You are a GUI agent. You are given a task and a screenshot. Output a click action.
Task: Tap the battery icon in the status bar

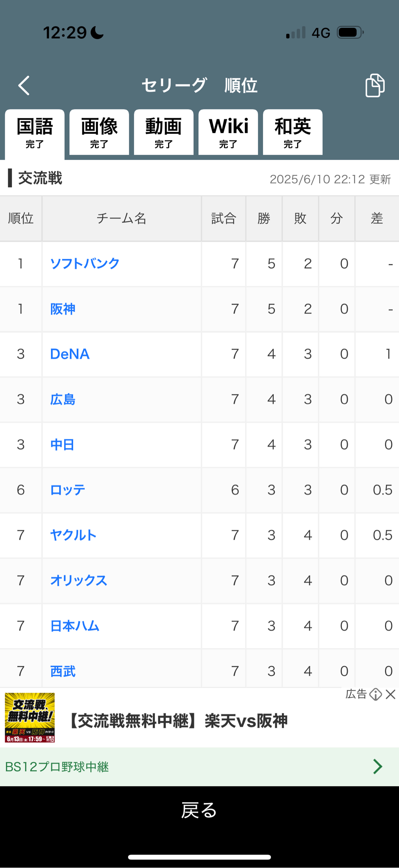point(350,33)
